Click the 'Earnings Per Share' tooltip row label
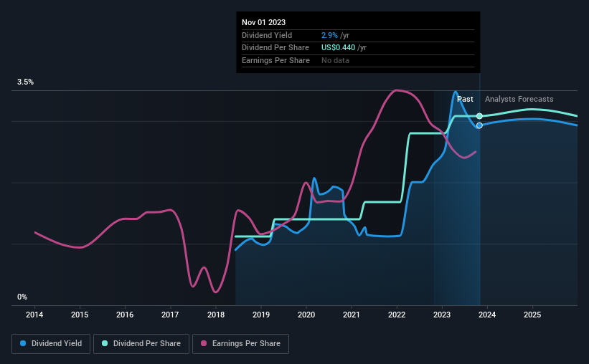This screenshot has height=364, width=589. 275,60
